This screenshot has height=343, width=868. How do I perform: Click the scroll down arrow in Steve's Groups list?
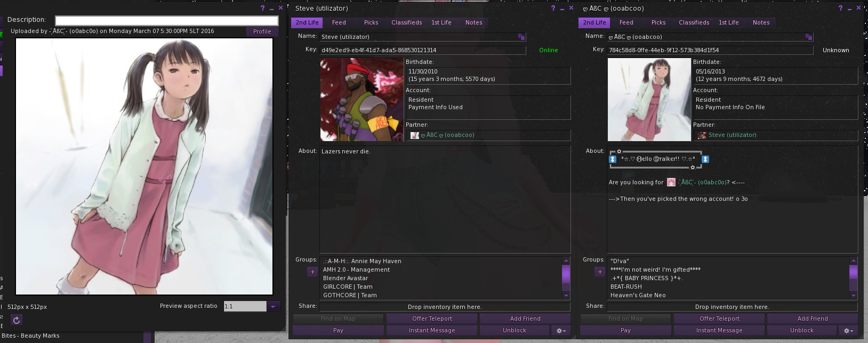tap(566, 295)
